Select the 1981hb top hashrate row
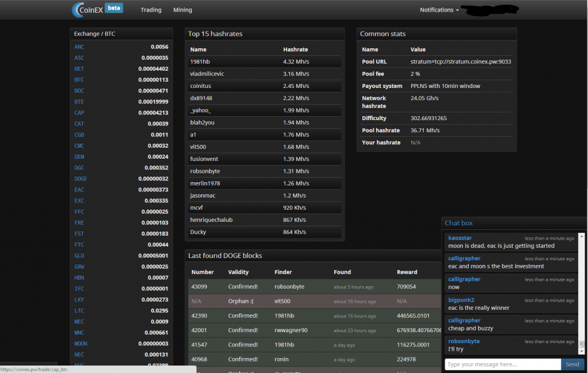588x373 pixels. point(265,61)
